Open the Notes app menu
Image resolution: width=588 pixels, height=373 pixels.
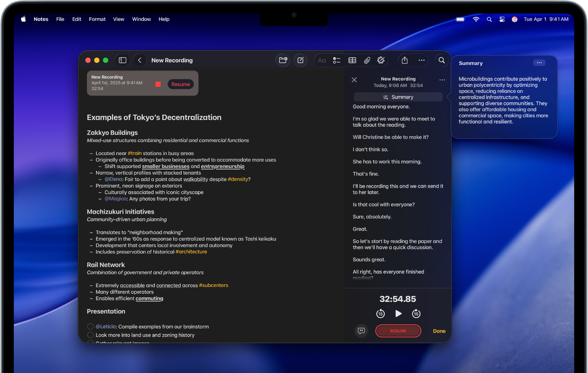[41, 19]
